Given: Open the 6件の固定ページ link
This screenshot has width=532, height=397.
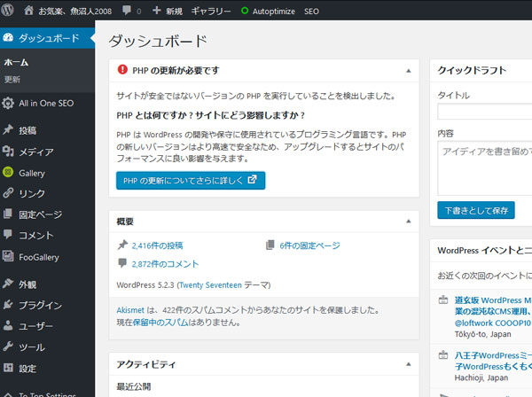Looking at the screenshot, I should coord(309,245).
